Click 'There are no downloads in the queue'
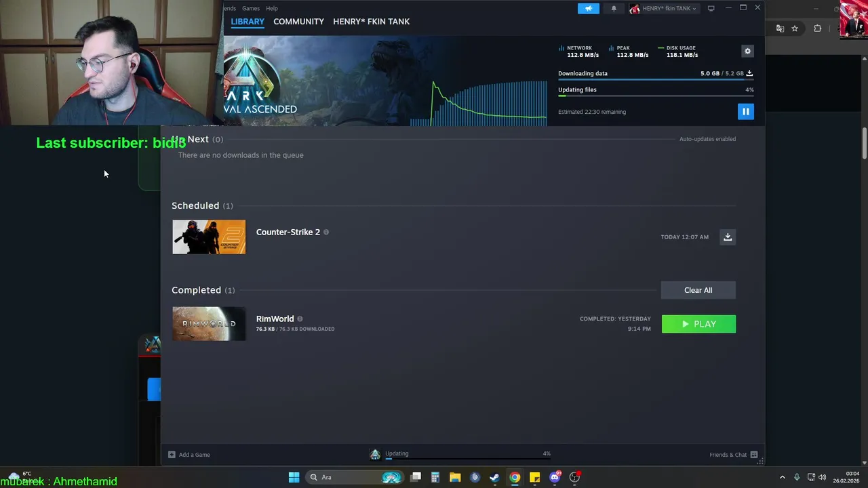868x488 pixels. coord(241,155)
